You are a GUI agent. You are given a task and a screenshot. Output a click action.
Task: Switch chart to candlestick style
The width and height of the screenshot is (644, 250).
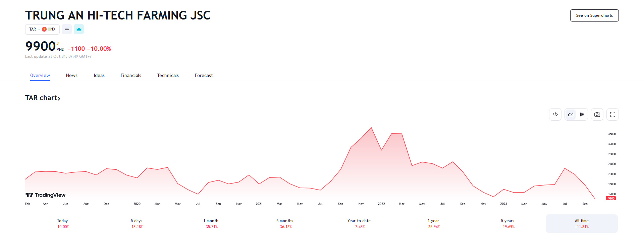[x=582, y=115]
